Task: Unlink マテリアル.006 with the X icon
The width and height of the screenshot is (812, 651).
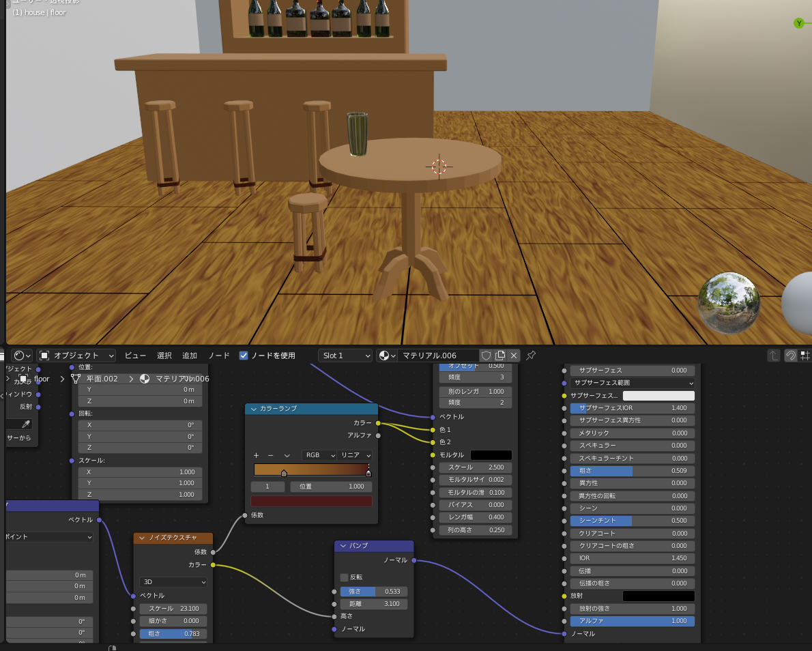Action: 514,356
